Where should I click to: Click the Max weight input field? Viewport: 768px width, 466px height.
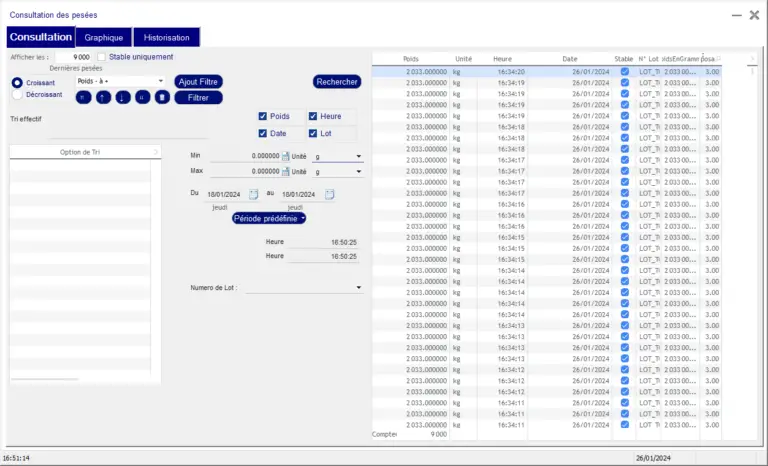click(245, 171)
